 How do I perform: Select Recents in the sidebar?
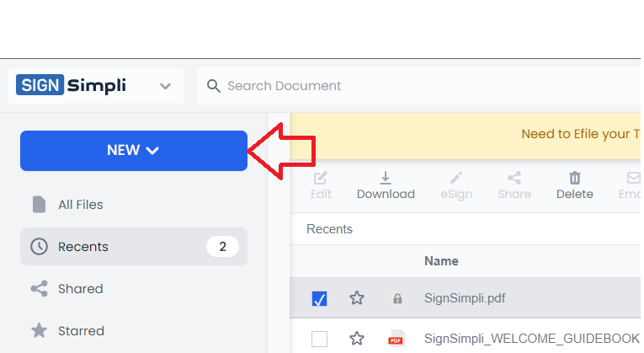click(82, 247)
